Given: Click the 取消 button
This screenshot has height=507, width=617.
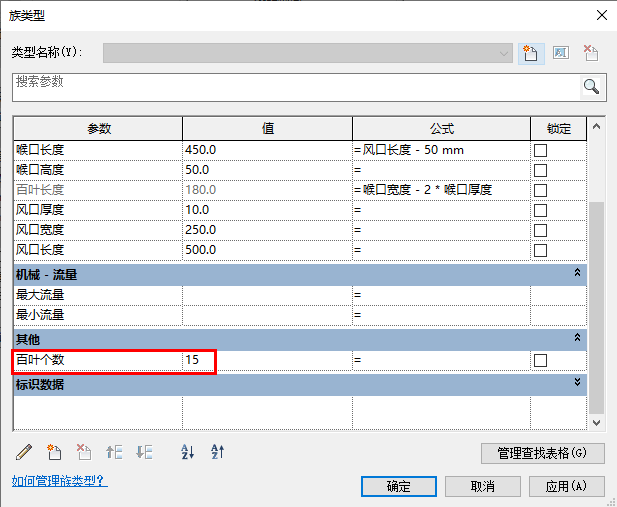Looking at the screenshot, I should pyautogui.click(x=483, y=487).
